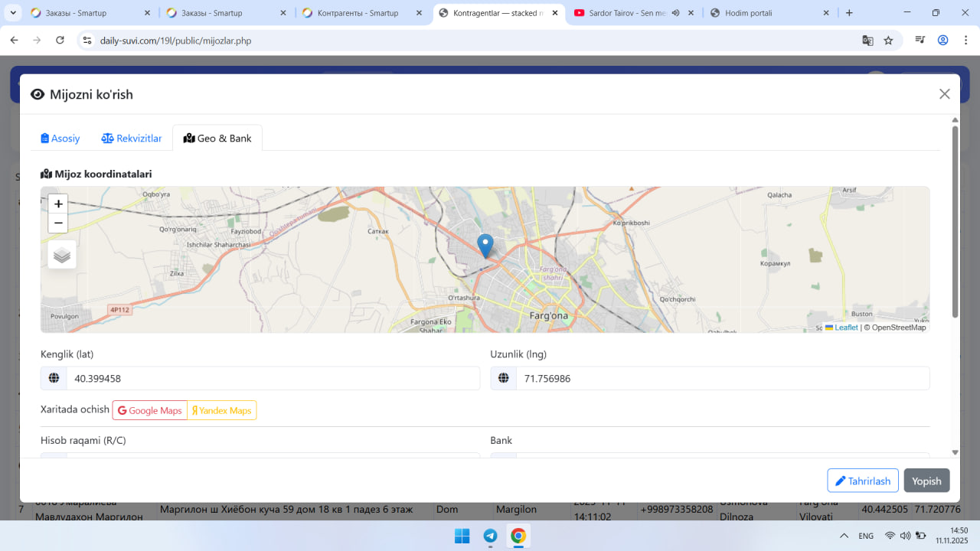Close the Mijozni ko'rish dialog
Image resolution: width=980 pixels, height=551 pixels.
(x=944, y=94)
